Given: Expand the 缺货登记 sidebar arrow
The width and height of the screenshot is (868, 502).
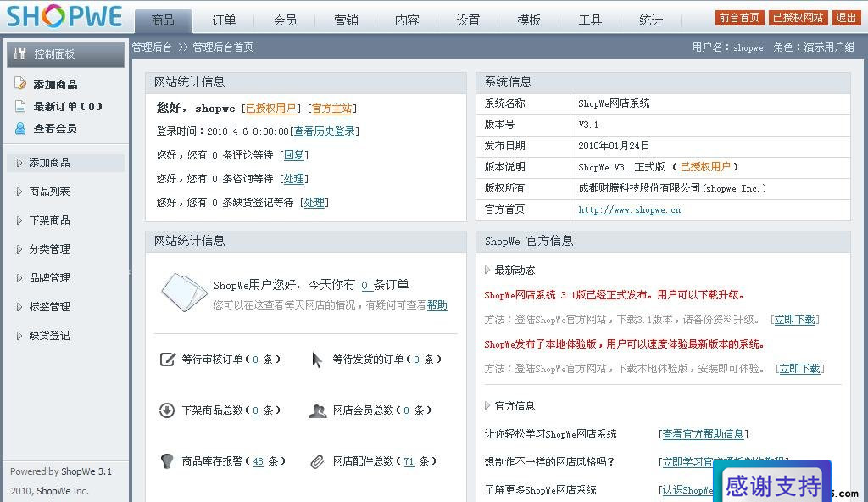Looking at the screenshot, I should coord(19,336).
